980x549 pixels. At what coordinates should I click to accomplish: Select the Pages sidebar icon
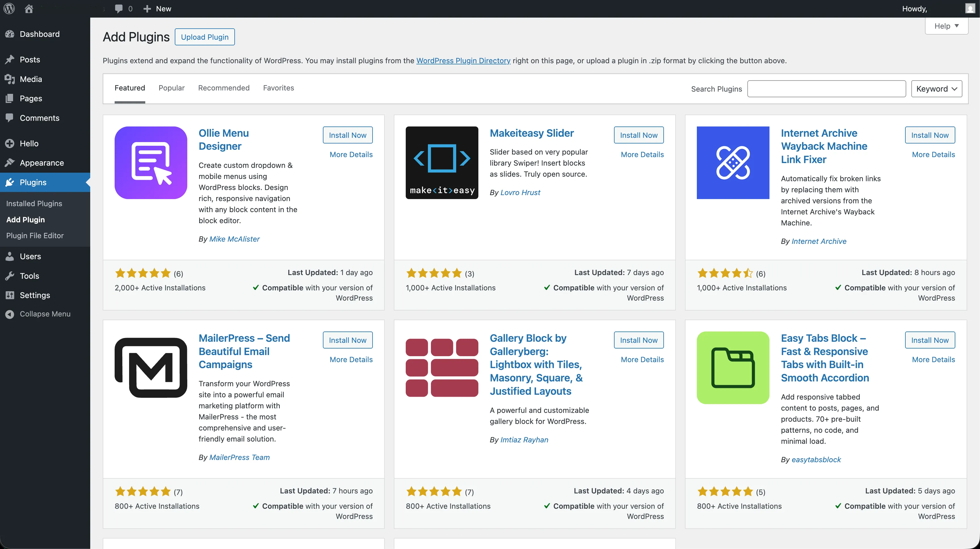click(x=10, y=98)
